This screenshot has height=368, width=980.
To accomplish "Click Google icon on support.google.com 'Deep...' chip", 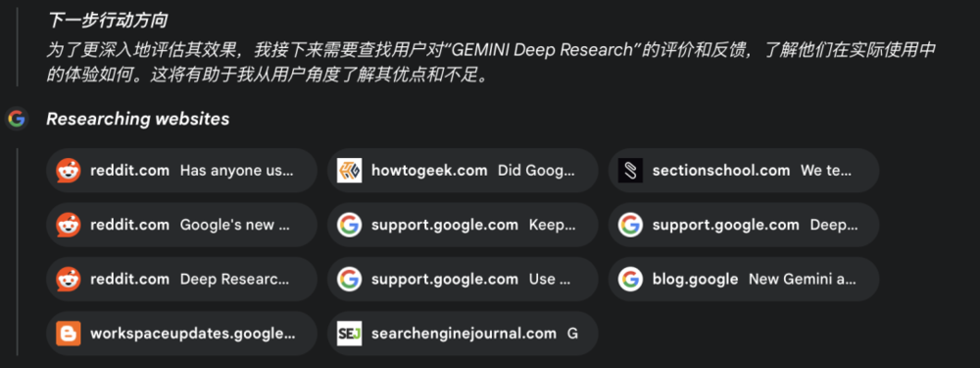I will 630,225.
